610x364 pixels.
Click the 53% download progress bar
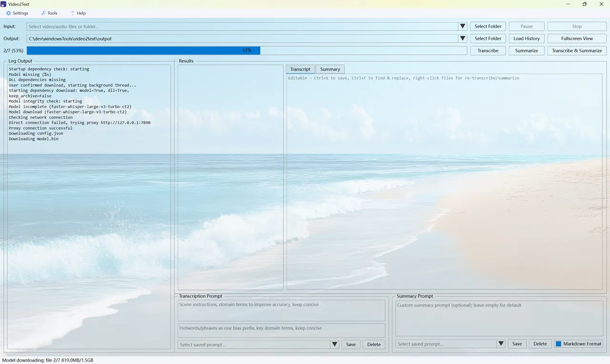coord(247,51)
